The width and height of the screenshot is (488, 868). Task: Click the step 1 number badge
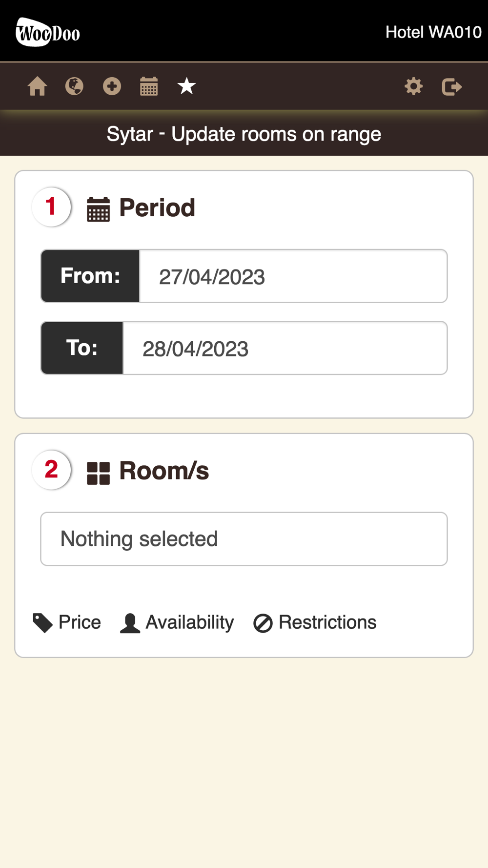(51, 207)
